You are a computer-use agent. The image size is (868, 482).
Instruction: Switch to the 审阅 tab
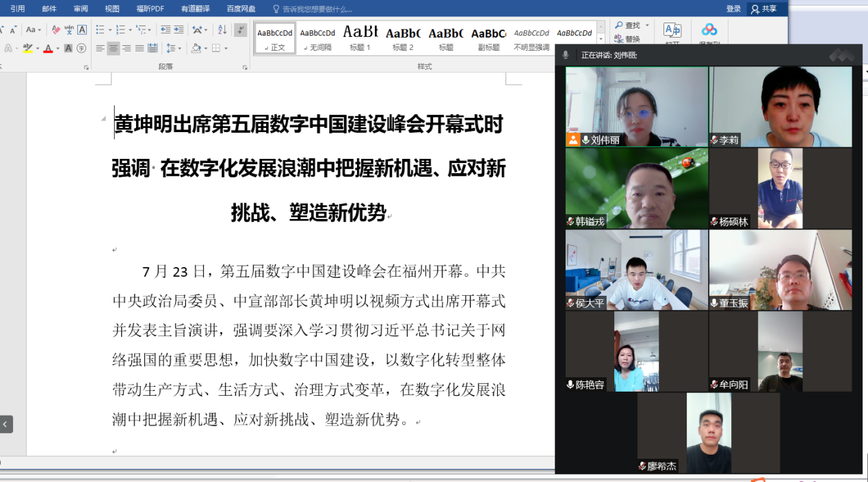point(81,9)
